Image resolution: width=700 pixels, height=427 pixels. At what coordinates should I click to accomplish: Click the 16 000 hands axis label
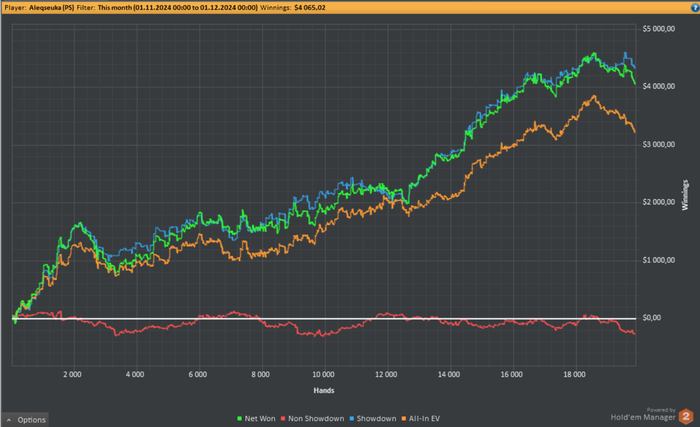[511, 374]
